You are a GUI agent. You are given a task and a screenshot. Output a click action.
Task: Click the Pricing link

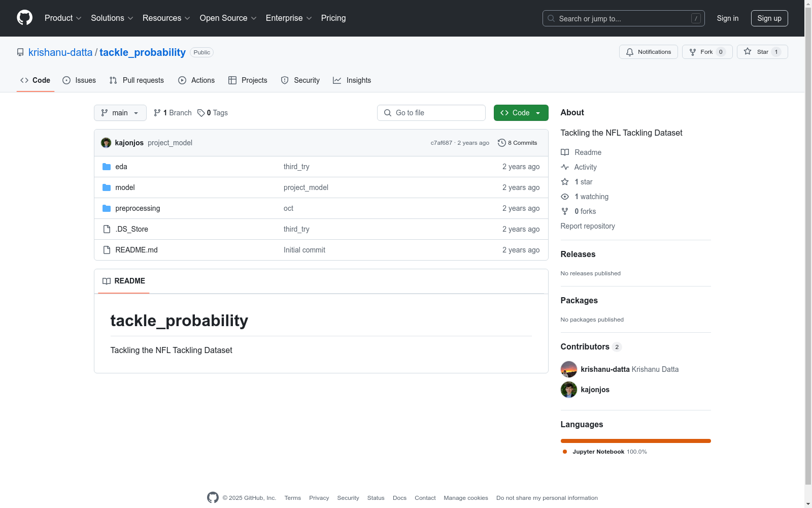333,18
